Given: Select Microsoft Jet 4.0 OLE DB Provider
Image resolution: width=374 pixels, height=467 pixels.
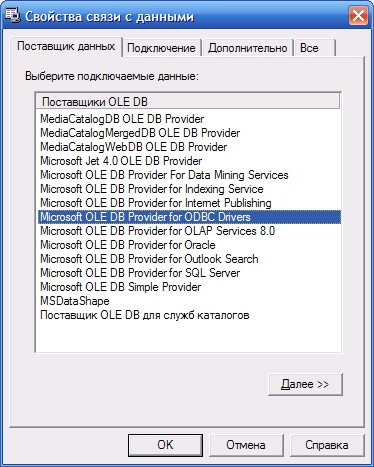Looking at the screenshot, I should click(121, 161).
